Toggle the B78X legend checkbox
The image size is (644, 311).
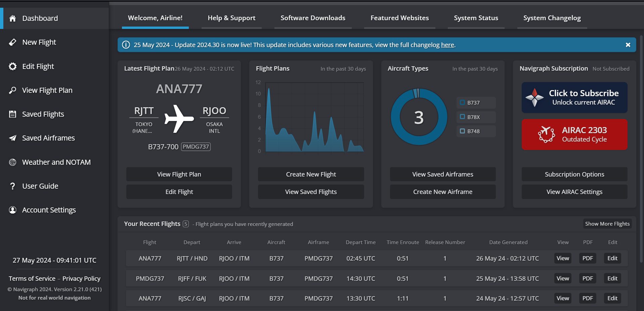pyautogui.click(x=463, y=117)
